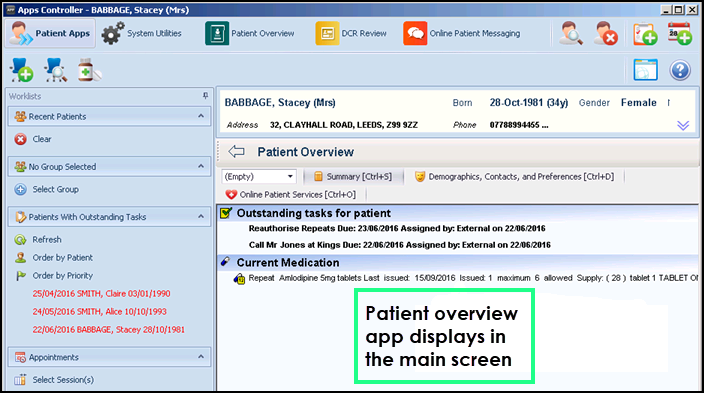Switch to Summary [Ctrl+S] tab

(353, 177)
